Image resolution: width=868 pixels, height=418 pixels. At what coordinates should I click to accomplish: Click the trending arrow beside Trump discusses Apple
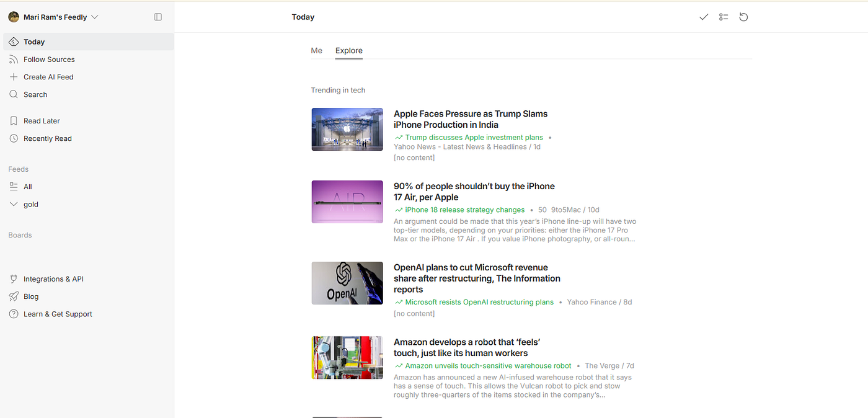[399, 138]
